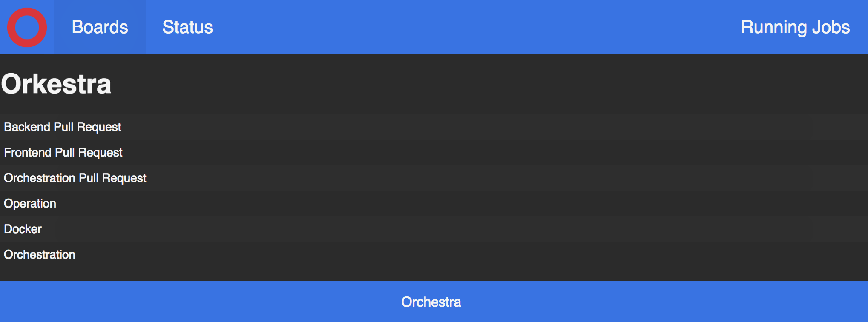Image resolution: width=868 pixels, height=322 pixels.
Task: Click the circular app logo in the navbar
Action: coord(27,27)
